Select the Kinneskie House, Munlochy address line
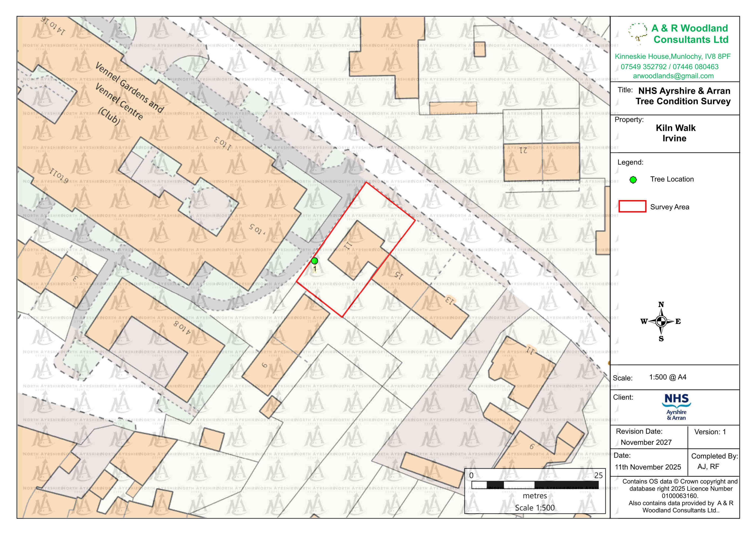The width and height of the screenshot is (756, 535). 673,56
